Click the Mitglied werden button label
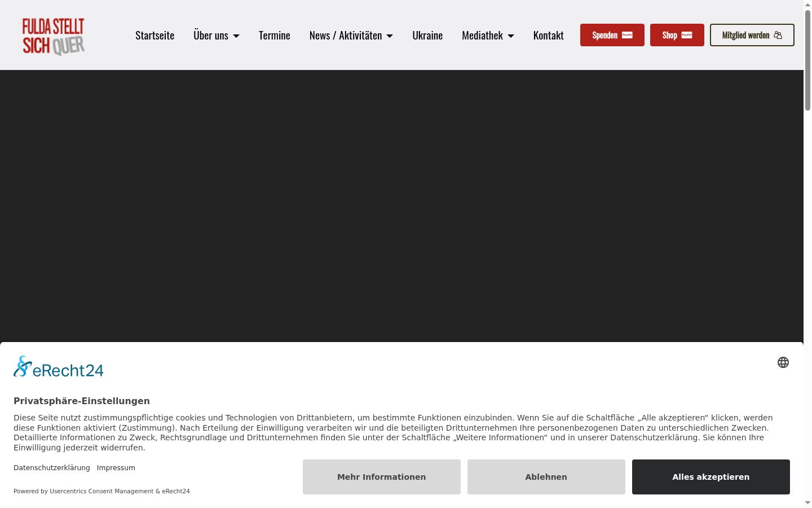 (745, 35)
